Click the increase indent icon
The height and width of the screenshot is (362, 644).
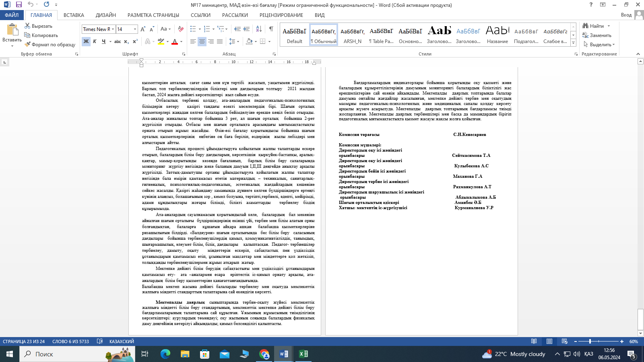246,29
